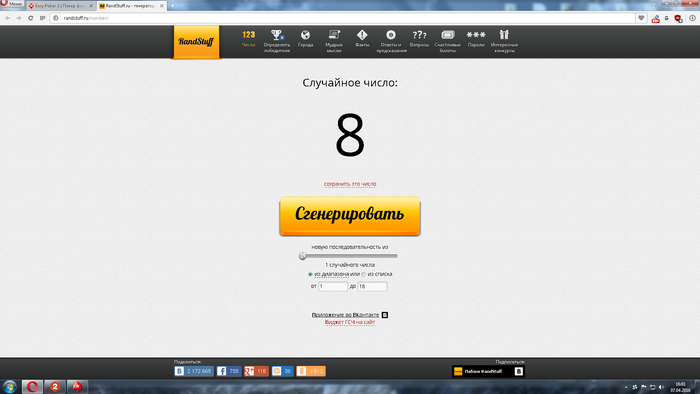The height and width of the screenshot is (394, 700).
Task: Reload the current page
Action: pyautogui.click(x=30, y=18)
